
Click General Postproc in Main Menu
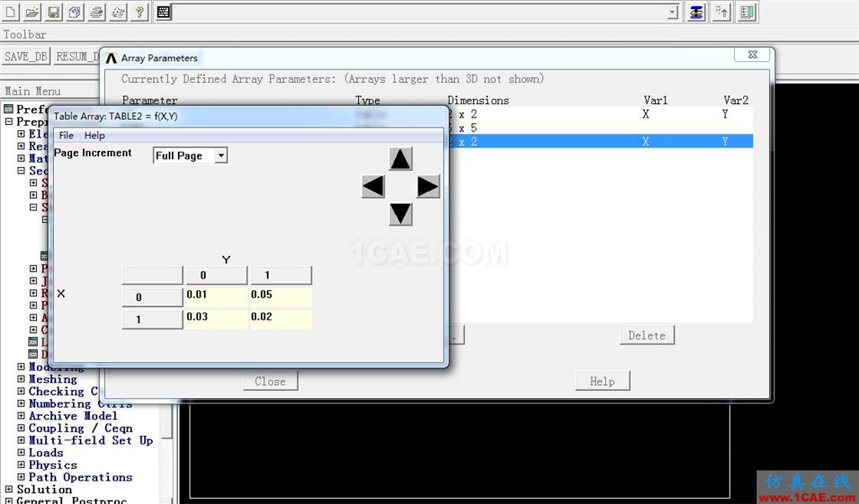(x=71, y=500)
